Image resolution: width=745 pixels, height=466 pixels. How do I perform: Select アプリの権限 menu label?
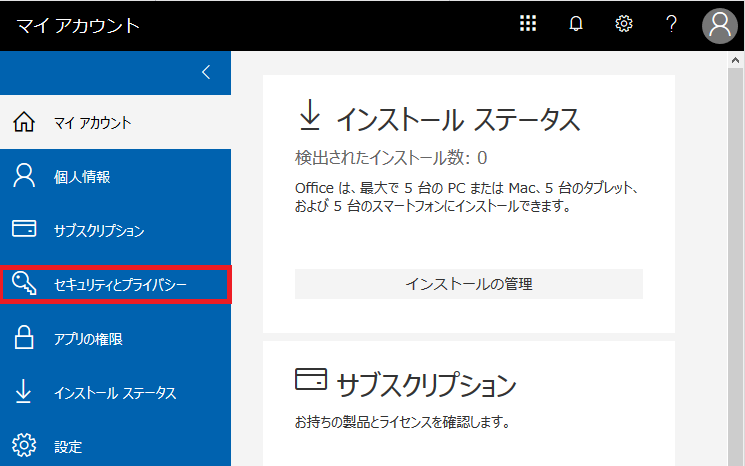point(88,339)
